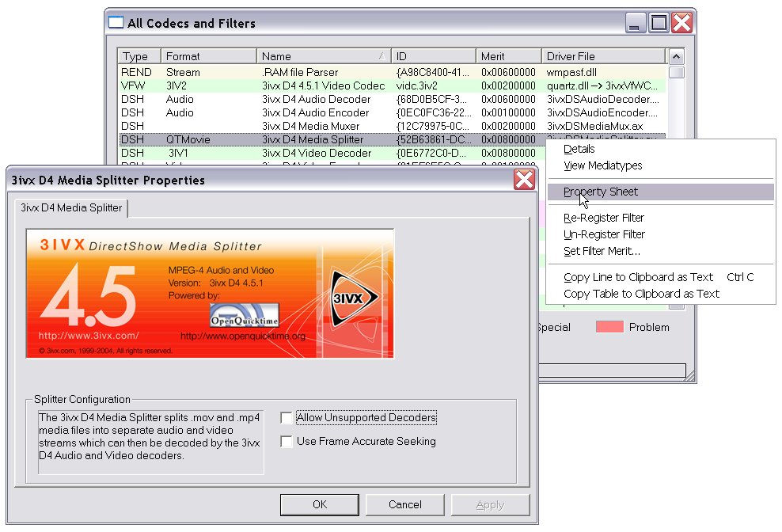The image size is (782, 532).
Task: Cancel the Media Splitter Properties dialog
Action: coord(405,504)
